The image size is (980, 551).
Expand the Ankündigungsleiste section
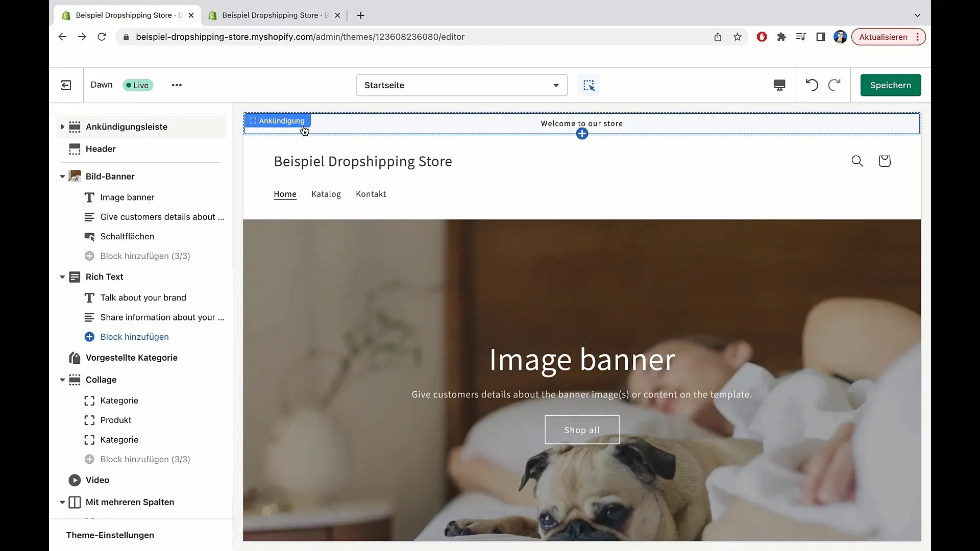(62, 127)
